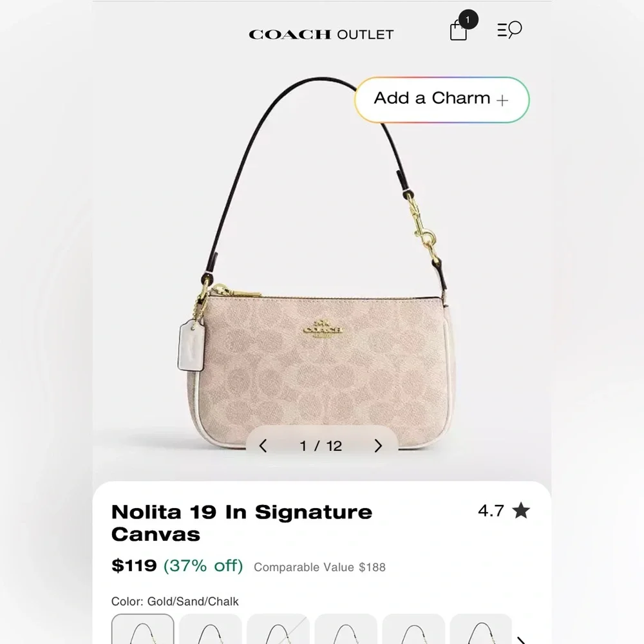Click the star rating icon
The image size is (644, 644).
coord(521,511)
